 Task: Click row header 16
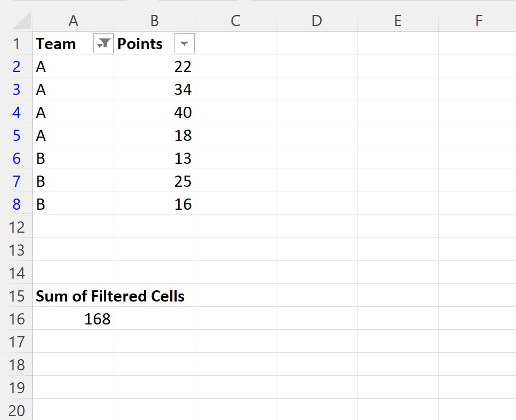click(18, 319)
